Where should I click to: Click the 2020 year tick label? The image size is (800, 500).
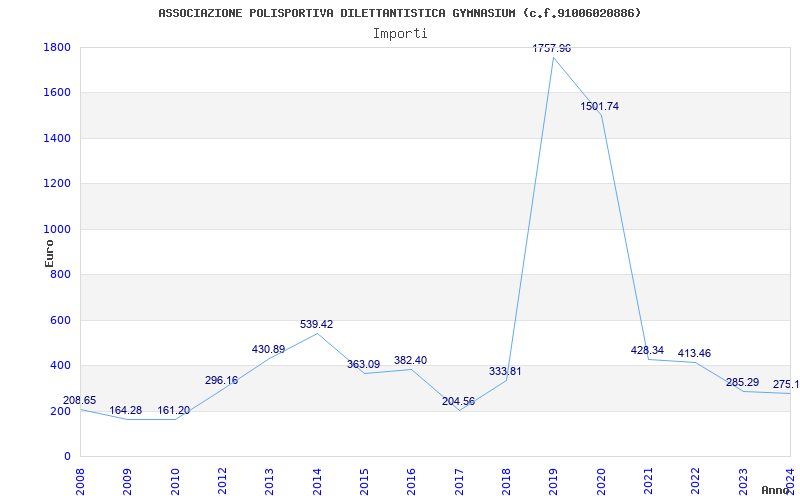(601, 482)
